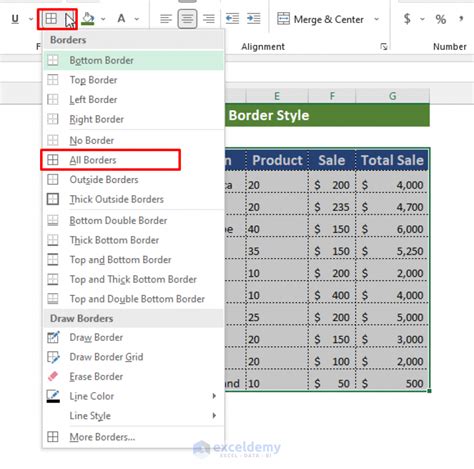Apply Accounting Number Format dollar icon
The height and width of the screenshot is (469, 474).
click(407, 19)
